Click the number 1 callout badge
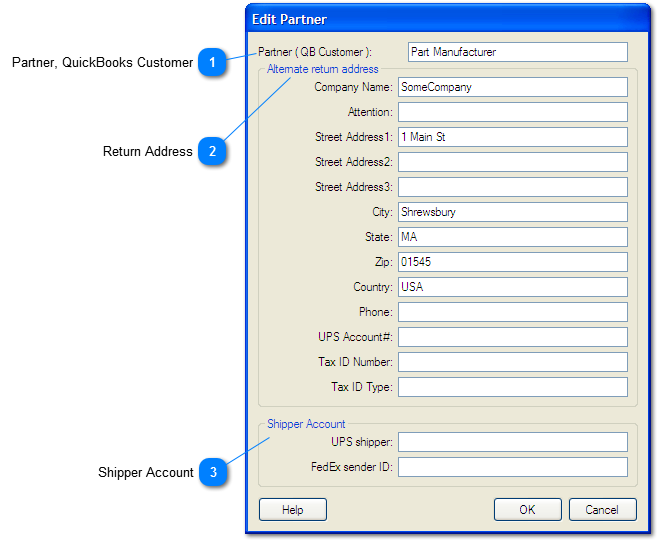 211,62
